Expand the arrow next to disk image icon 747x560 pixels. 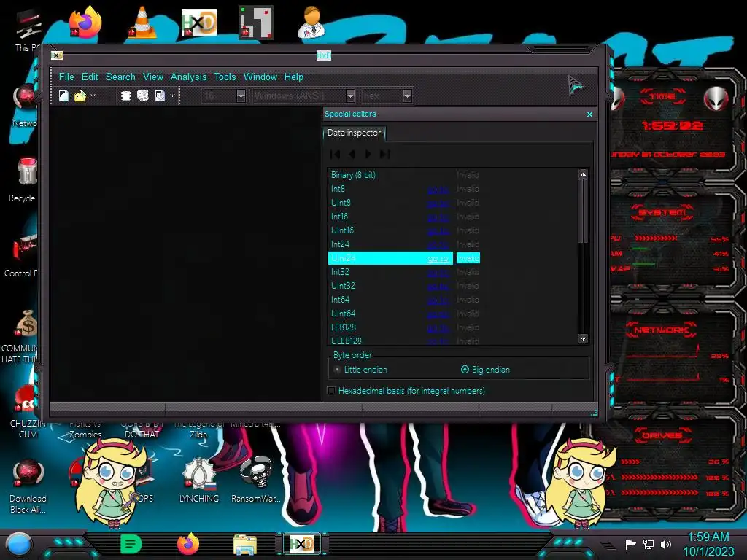172,96
